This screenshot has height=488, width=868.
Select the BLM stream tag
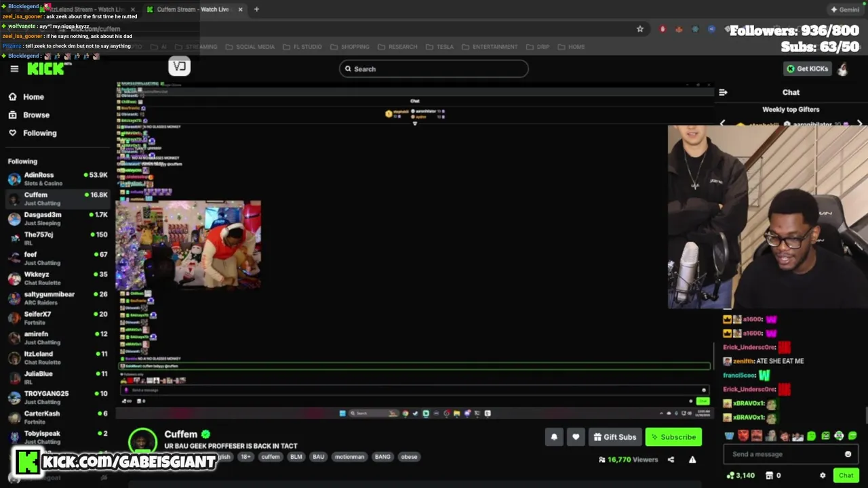coord(296,457)
